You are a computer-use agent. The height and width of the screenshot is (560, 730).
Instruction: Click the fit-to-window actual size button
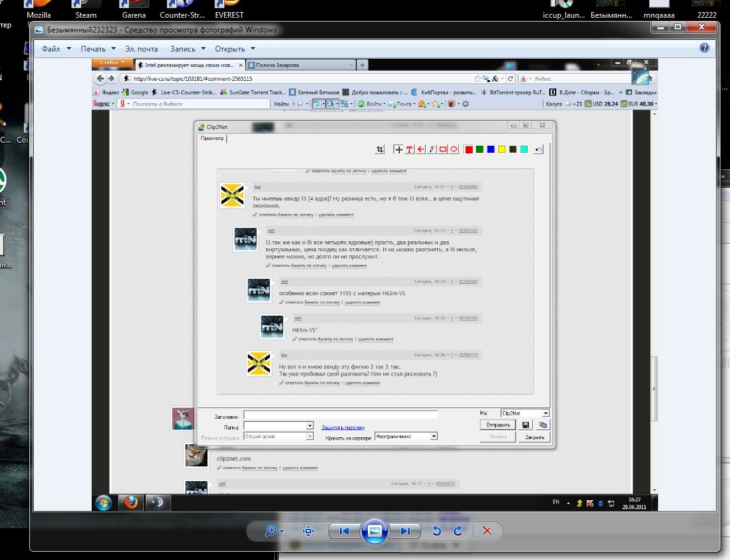(308, 531)
